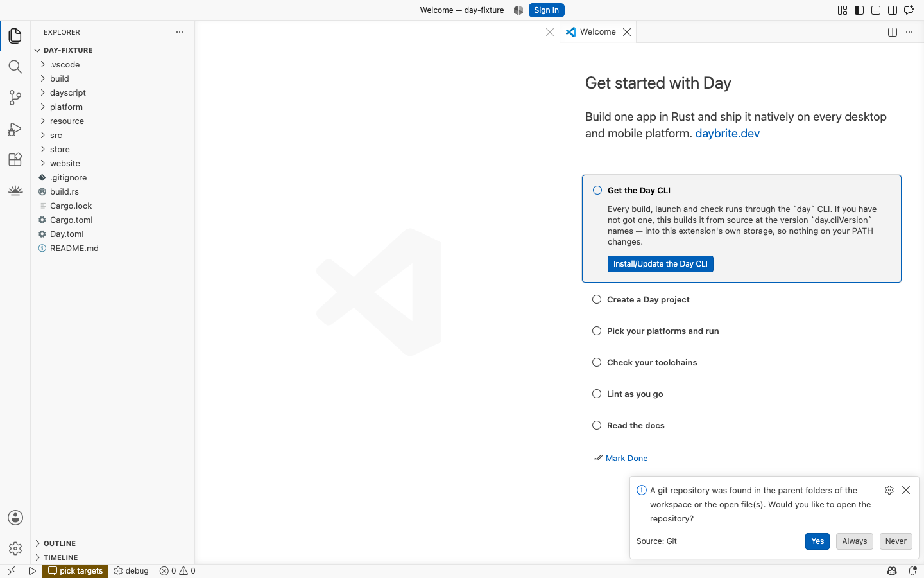This screenshot has height=578, width=924.
Task: Click Install/Update the Day CLI button
Action: pyautogui.click(x=660, y=264)
